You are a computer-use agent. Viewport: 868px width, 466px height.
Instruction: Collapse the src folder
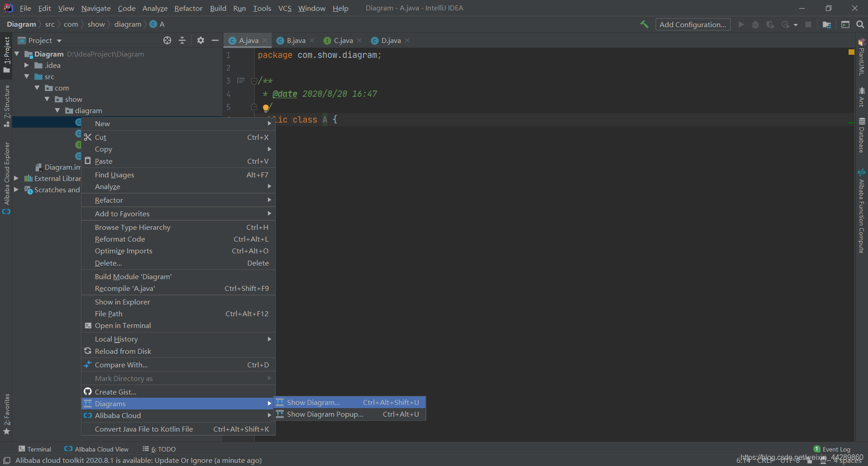(27, 76)
